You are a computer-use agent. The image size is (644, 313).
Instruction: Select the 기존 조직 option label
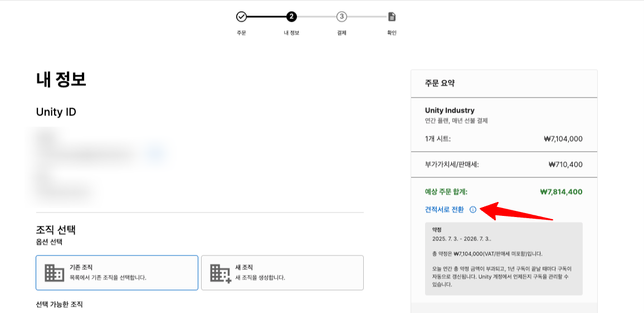tap(81, 268)
